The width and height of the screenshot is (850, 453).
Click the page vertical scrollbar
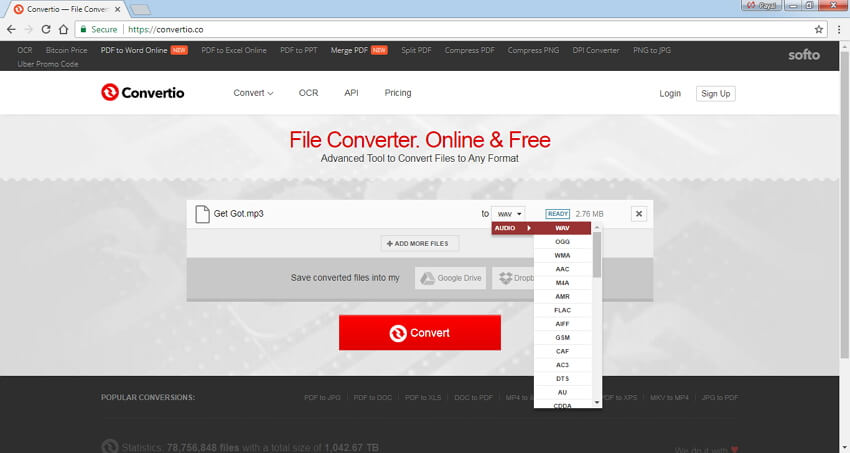point(844,206)
